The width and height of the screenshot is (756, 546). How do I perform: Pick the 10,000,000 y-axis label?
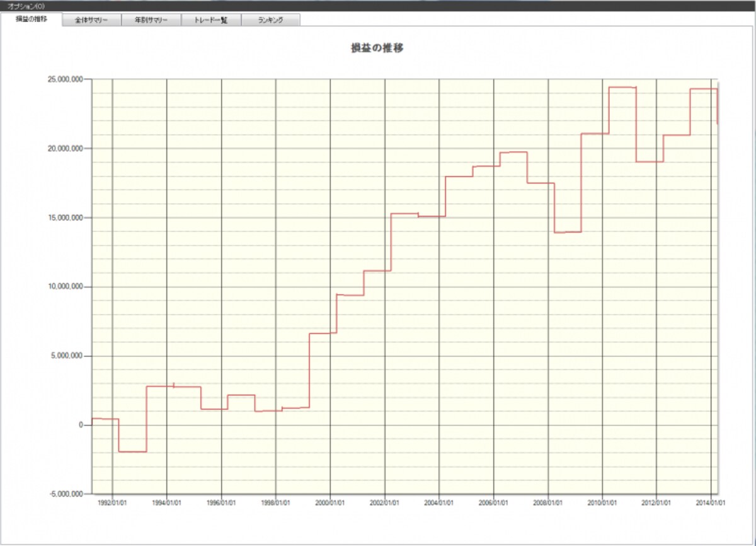tap(66, 287)
